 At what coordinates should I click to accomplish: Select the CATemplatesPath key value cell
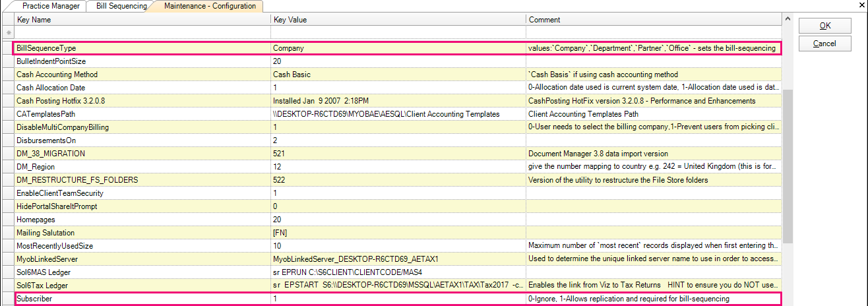[398, 114]
